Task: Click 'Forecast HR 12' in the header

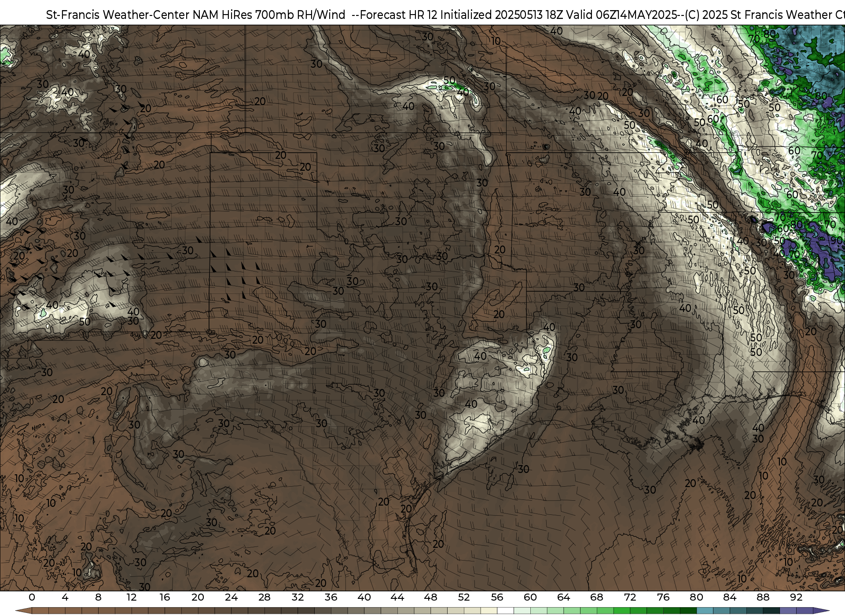Action: pos(399,15)
